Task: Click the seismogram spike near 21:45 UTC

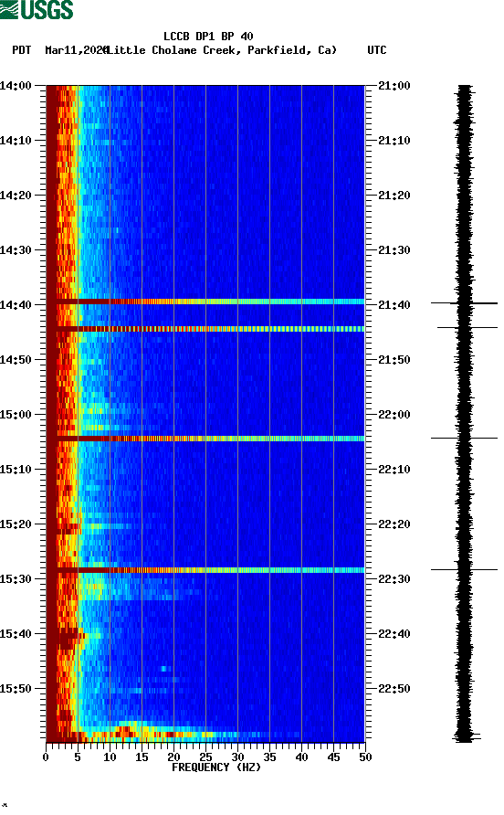Action: tap(467, 327)
